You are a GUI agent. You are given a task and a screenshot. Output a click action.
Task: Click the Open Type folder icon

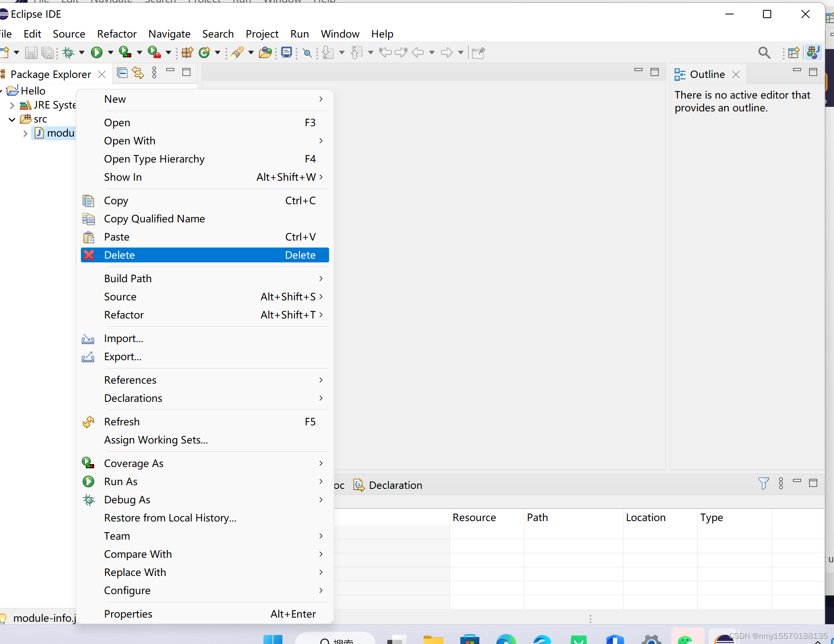[265, 52]
